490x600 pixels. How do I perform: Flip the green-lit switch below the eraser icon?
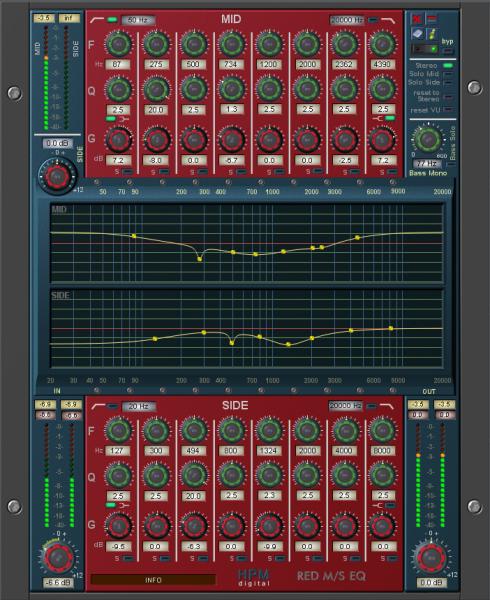425,49
